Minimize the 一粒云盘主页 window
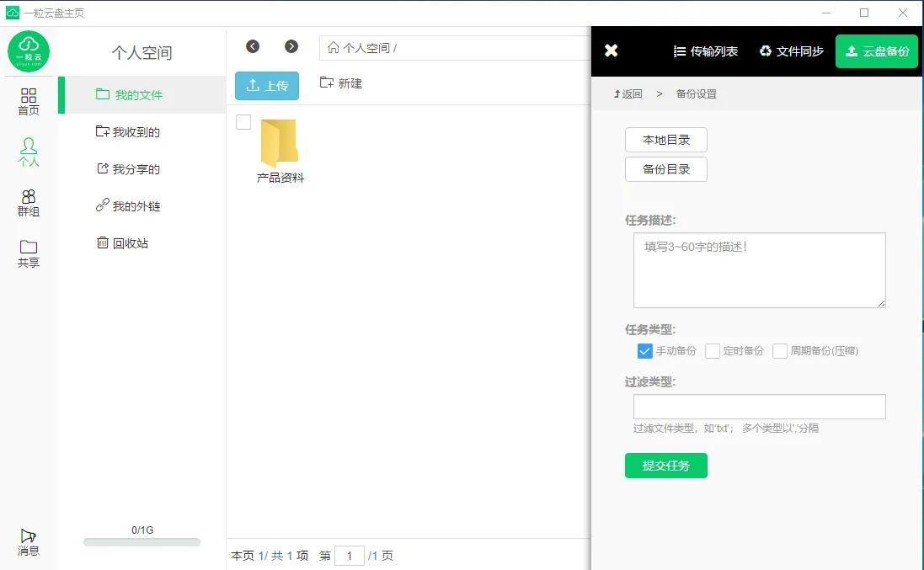 [826, 13]
